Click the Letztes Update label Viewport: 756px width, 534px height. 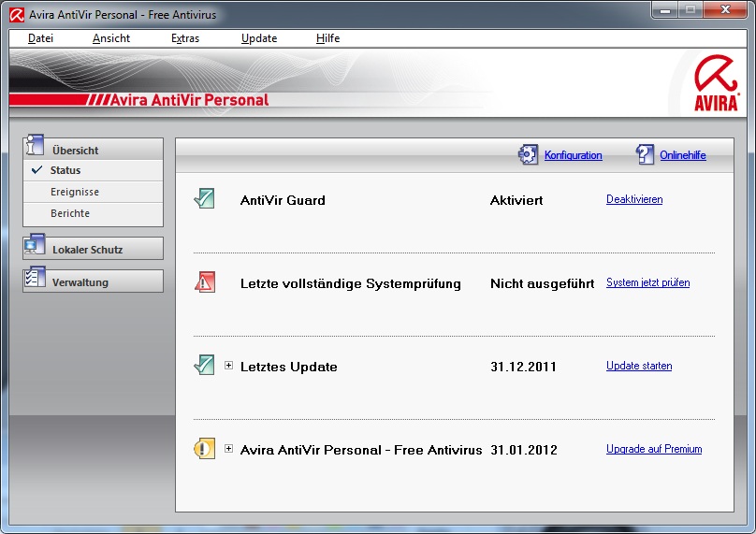pos(288,367)
